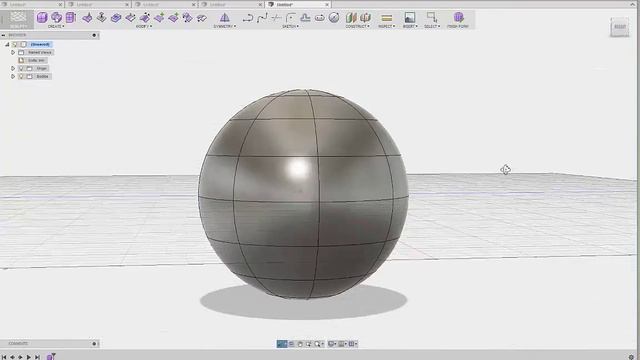
Task: Open the Zoom magnifier options
Action: (319, 344)
